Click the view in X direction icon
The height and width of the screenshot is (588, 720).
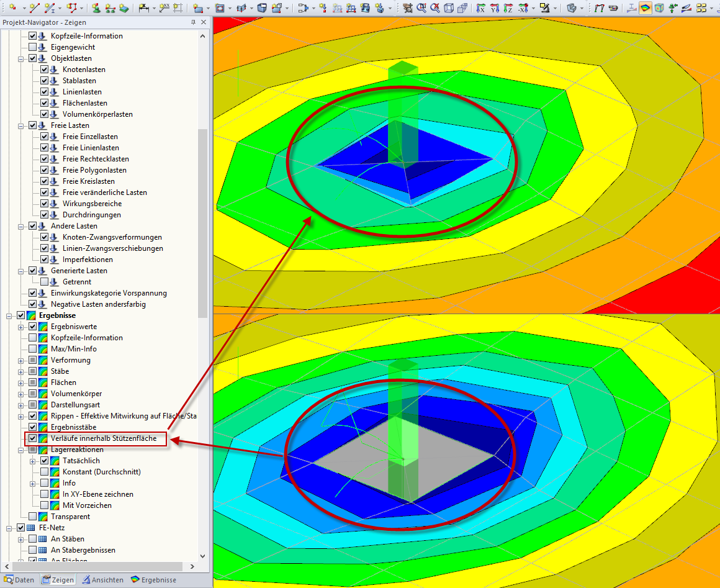click(x=480, y=7)
